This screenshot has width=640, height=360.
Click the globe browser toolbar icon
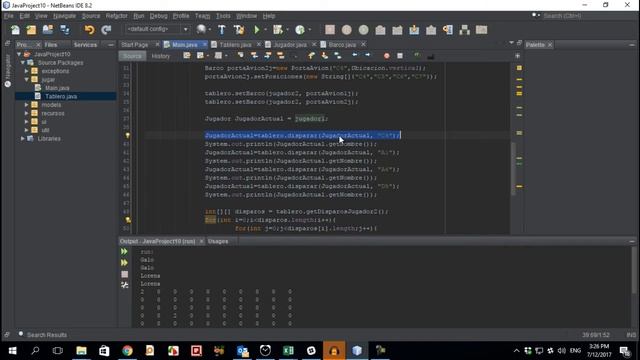201,29
